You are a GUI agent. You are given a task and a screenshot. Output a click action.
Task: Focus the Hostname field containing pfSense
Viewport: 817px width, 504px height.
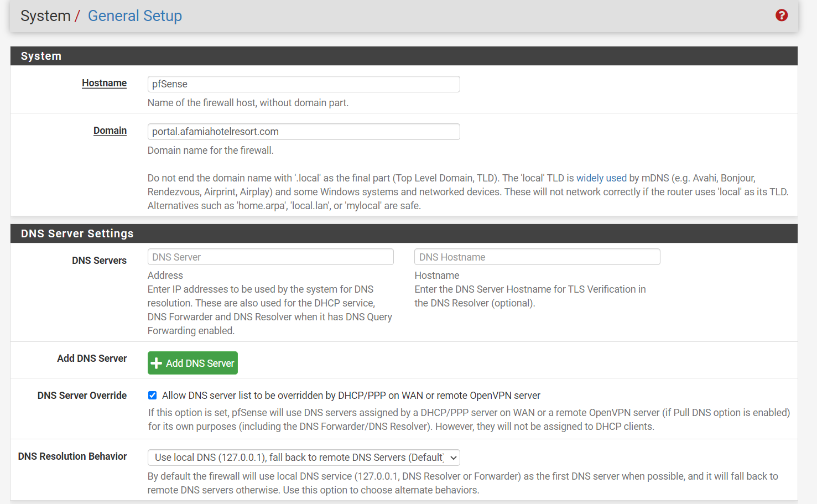point(304,84)
